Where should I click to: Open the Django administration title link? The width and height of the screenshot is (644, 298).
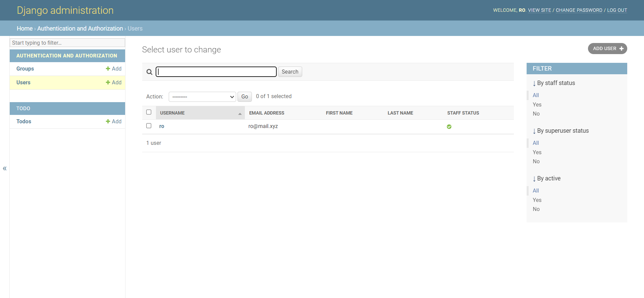coord(65,10)
